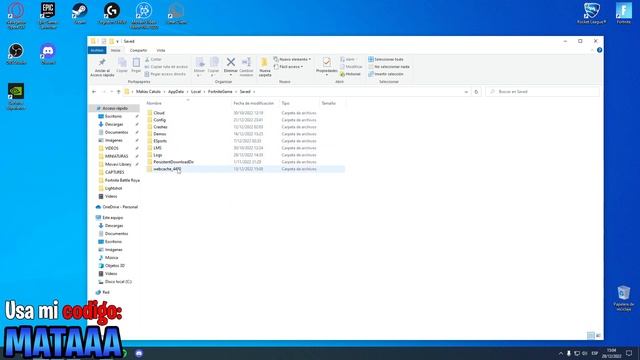Select the Logs folder

coord(158,155)
